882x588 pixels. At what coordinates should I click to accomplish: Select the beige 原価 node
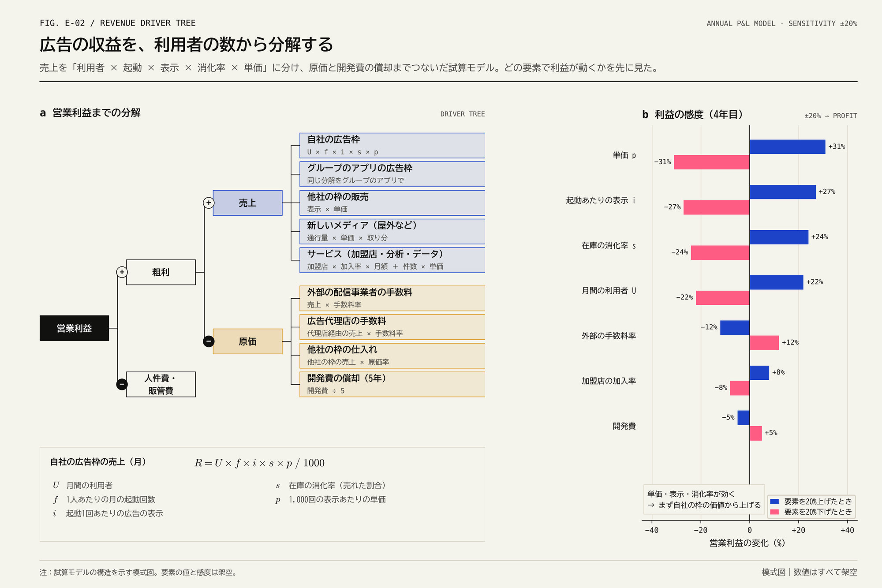click(247, 341)
